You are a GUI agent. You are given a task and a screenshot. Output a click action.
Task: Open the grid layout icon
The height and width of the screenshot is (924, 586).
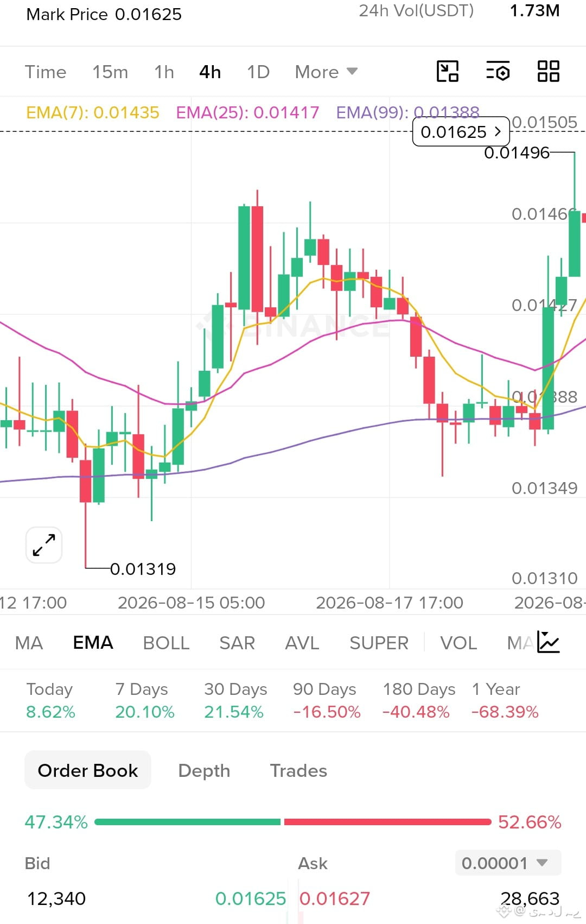point(548,71)
